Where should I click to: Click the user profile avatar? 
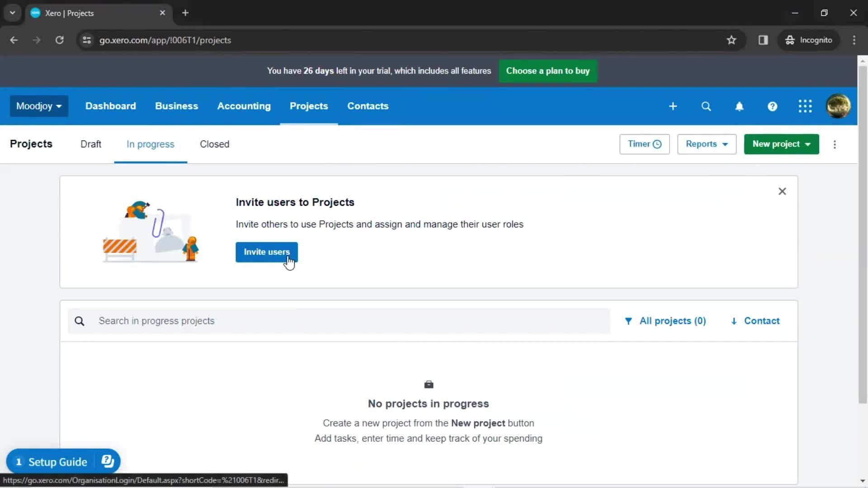838,106
